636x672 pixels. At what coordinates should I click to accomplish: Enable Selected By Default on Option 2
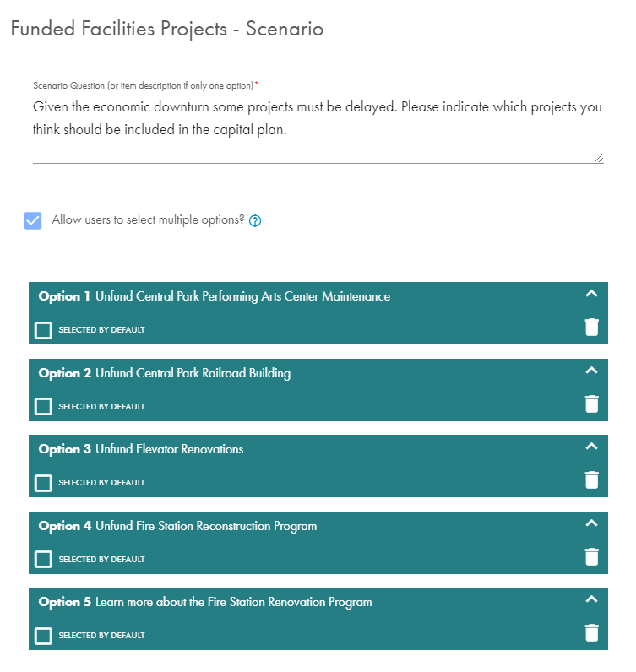pos(43,407)
